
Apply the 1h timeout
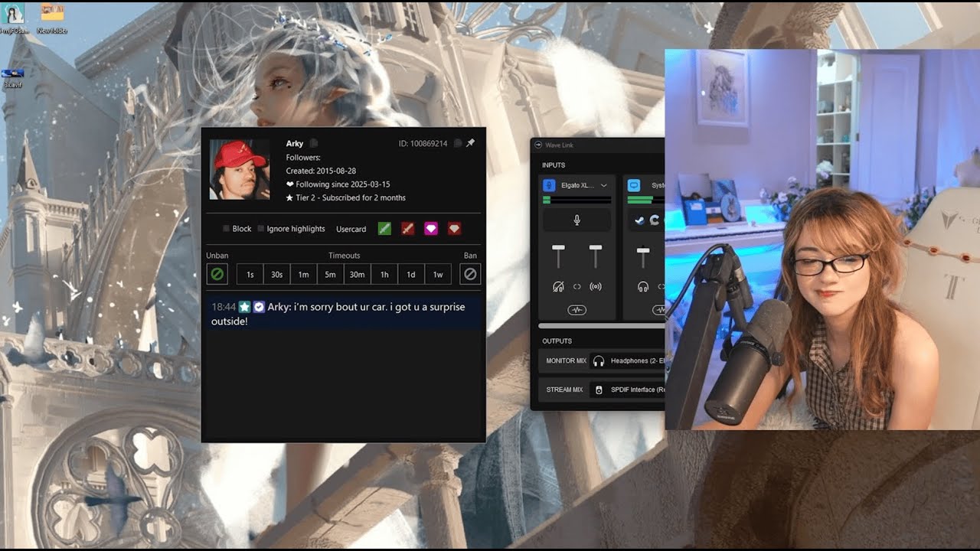tap(384, 274)
